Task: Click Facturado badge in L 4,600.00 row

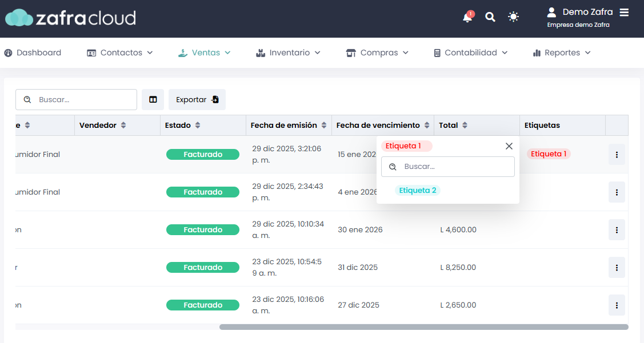Action: pos(203,230)
